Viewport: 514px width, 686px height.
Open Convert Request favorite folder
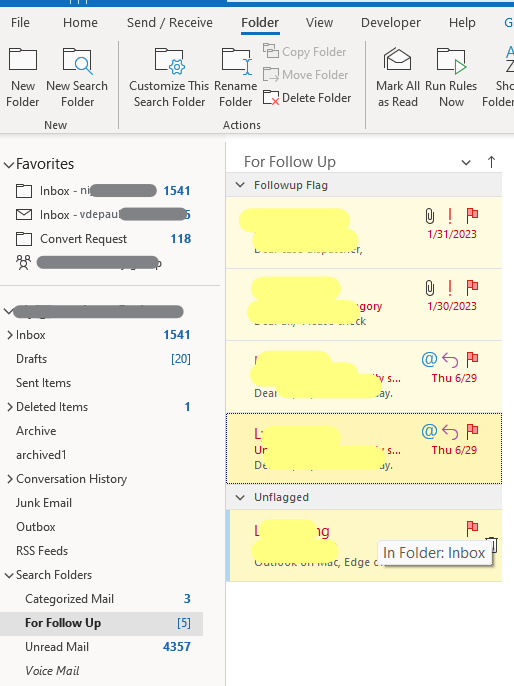point(103,239)
